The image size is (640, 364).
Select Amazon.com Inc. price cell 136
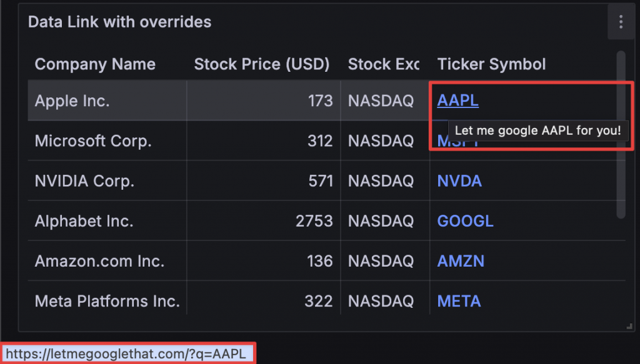pos(319,261)
